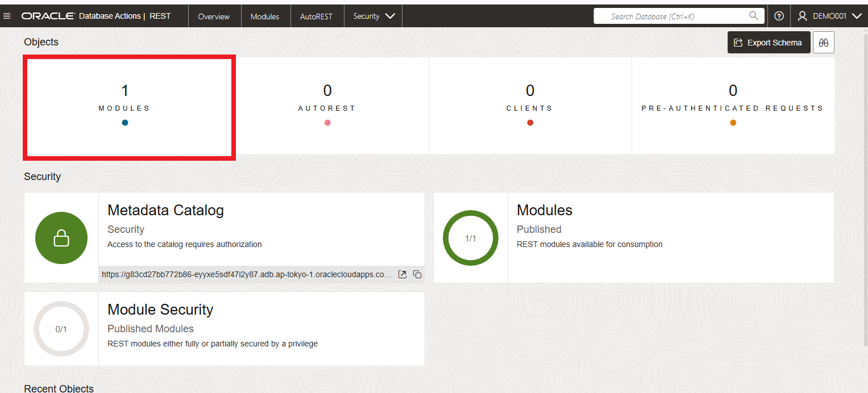
Task: Click the red dot under Clients
Action: (530, 123)
